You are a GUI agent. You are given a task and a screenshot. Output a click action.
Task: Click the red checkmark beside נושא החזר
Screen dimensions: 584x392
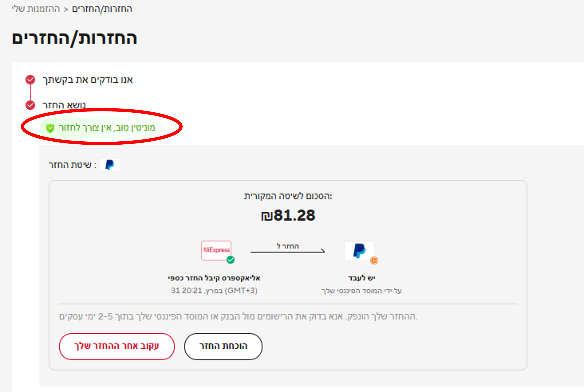click(30, 105)
